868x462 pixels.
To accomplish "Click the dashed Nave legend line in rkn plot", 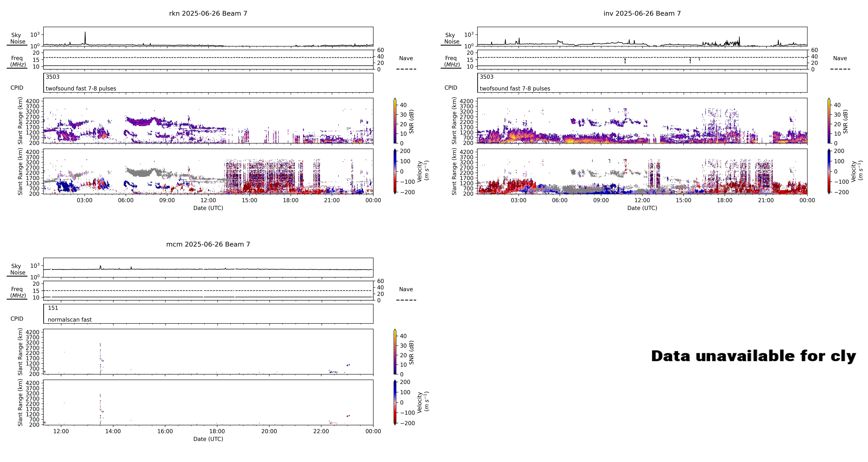I will point(406,69).
